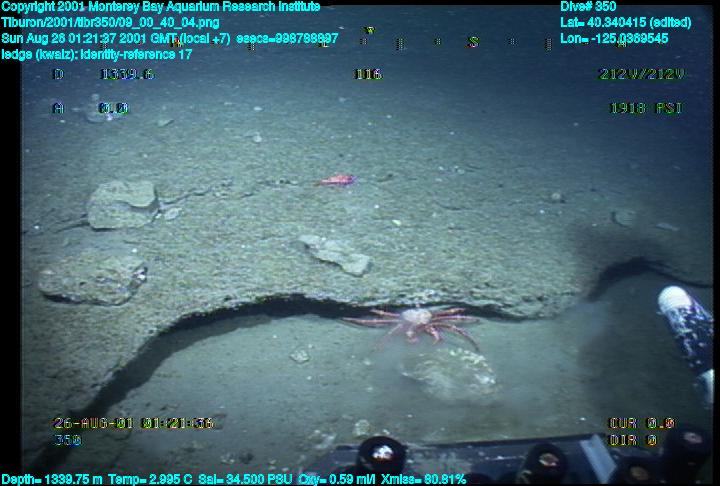Image resolution: width=720 pixels, height=486 pixels.
Task: Click the 'CUR 0.0' current readout
Action: [641, 423]
